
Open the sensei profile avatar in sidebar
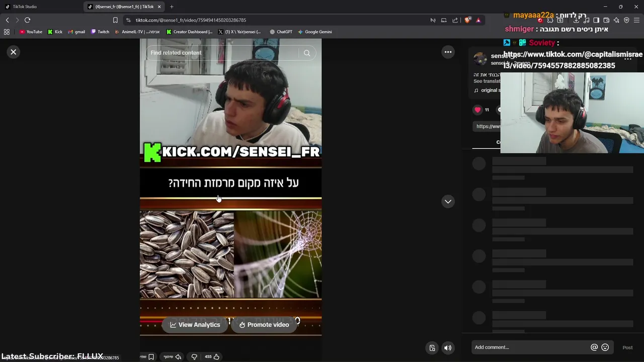[480, 59]
